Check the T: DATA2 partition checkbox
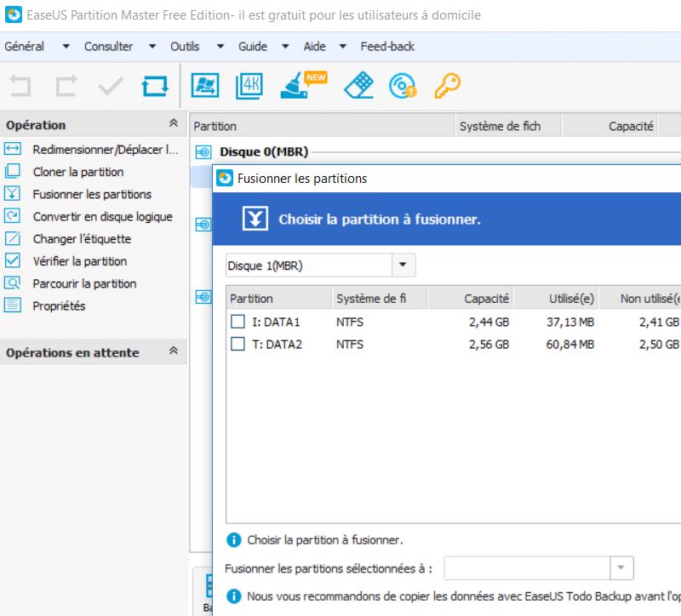 pyautogui.click(x=237, y=345)
